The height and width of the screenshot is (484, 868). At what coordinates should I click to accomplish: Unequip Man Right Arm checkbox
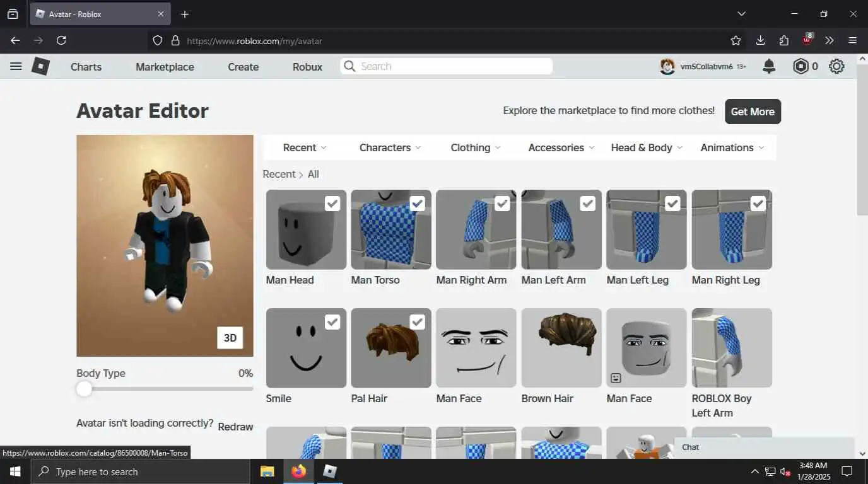(x=502, y=204)
